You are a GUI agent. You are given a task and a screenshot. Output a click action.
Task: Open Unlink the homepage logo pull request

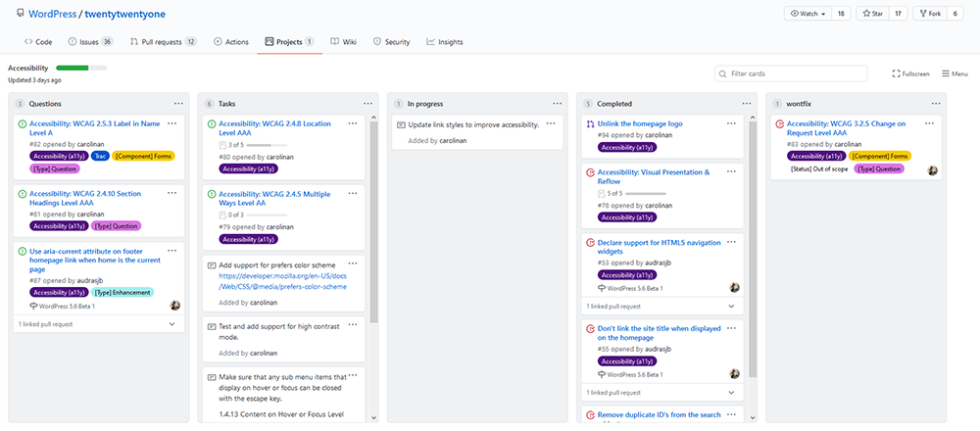(x=640, y=123)
